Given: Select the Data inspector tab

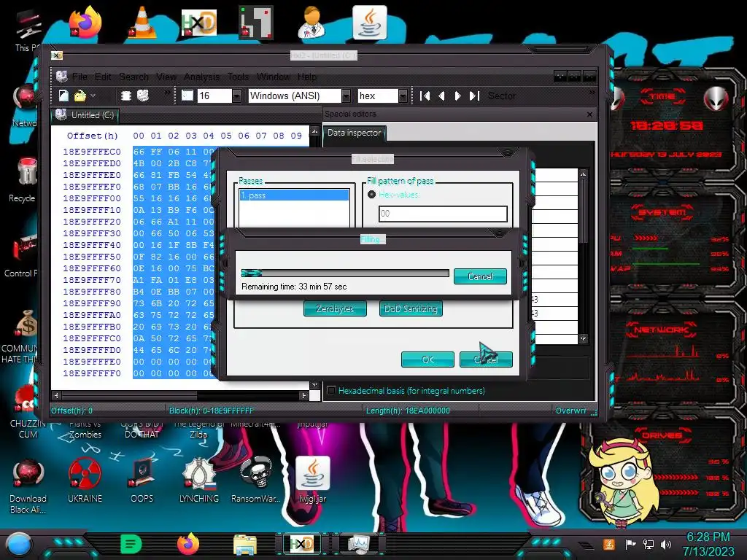Looking at the screenshot, I should [354, 133].
